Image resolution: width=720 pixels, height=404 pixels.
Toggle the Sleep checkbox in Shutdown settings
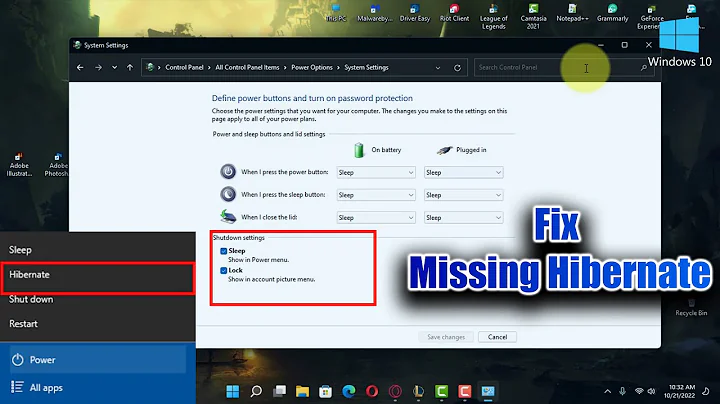224,251
